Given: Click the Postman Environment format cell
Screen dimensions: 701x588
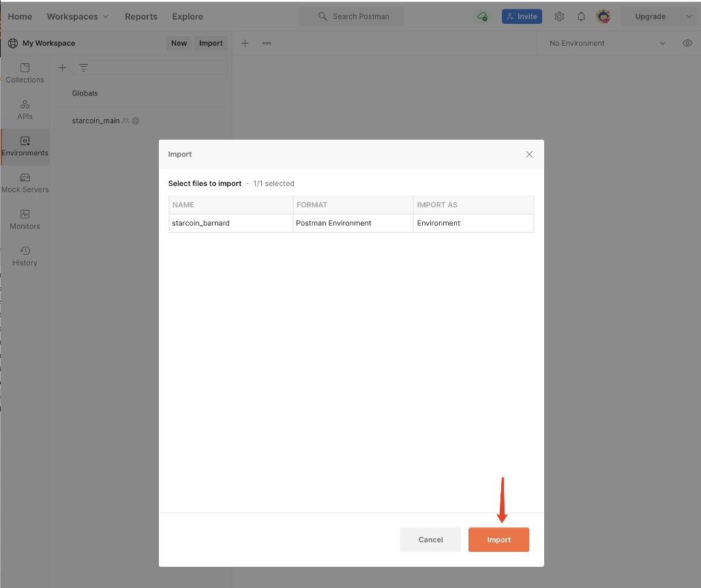Looking at the screenshot, I should point(353,223).
